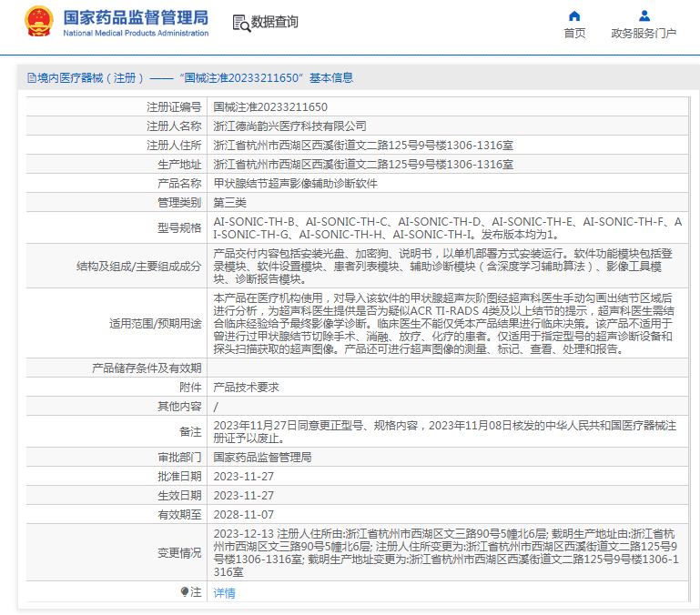Click the 产品储存条件及有效期 row label
This screenshot has height=615, width=700.
pos(147,368)
